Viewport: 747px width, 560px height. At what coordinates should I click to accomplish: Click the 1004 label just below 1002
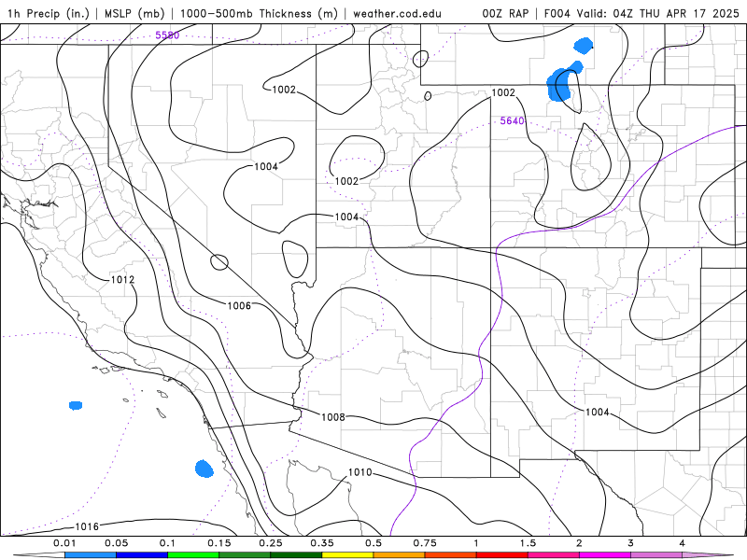tap(346, 217)
